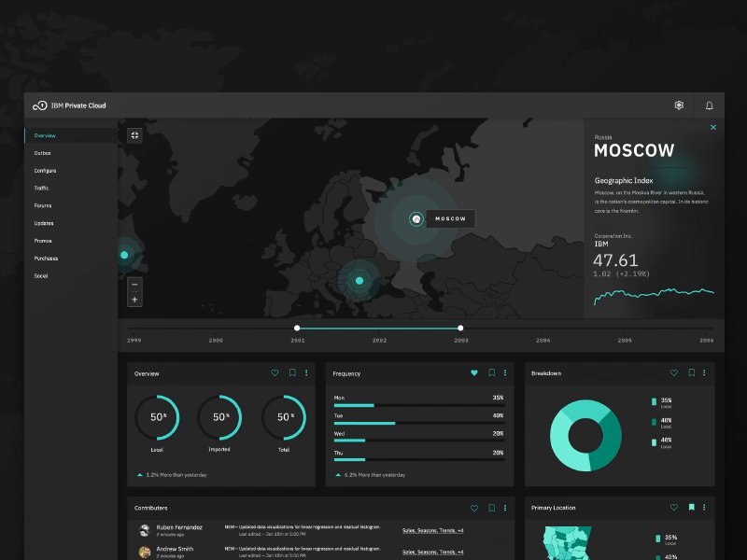Open Contributers card more options menu
The height and width of the screenshot is (560, 747).
coord(505,508)
